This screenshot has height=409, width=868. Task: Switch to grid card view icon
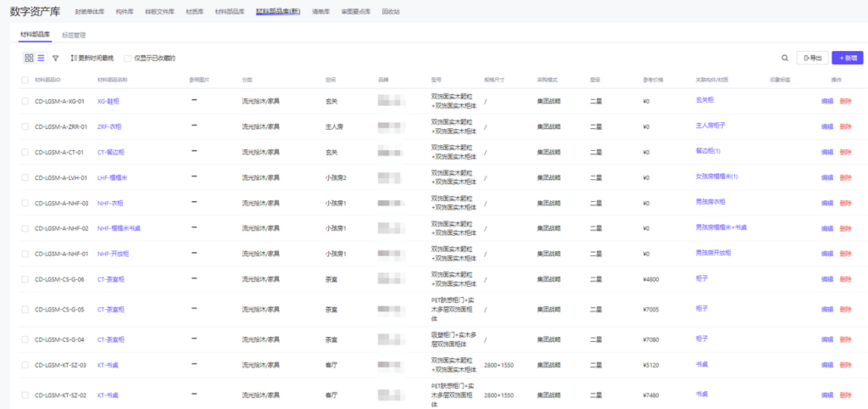coord(29,58)
